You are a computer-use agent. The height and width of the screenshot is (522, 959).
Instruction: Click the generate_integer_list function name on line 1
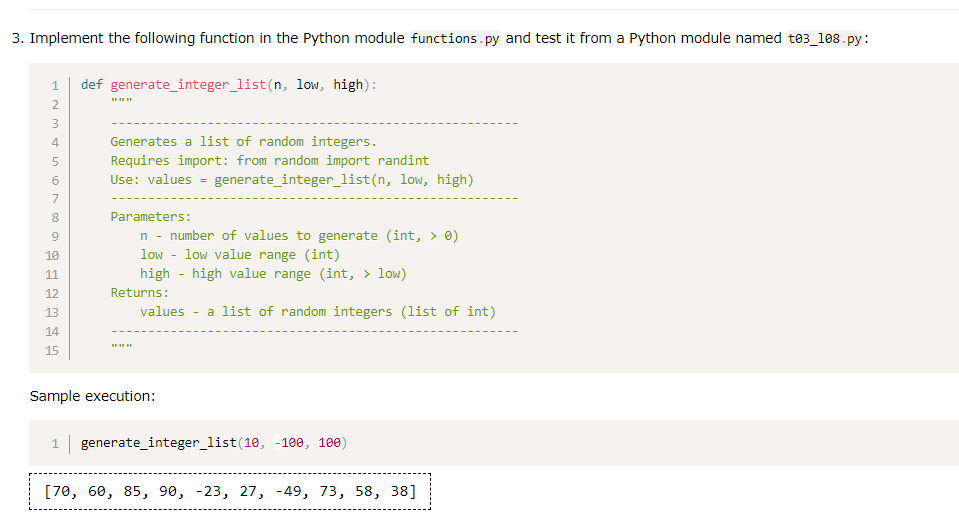[188, 84]
